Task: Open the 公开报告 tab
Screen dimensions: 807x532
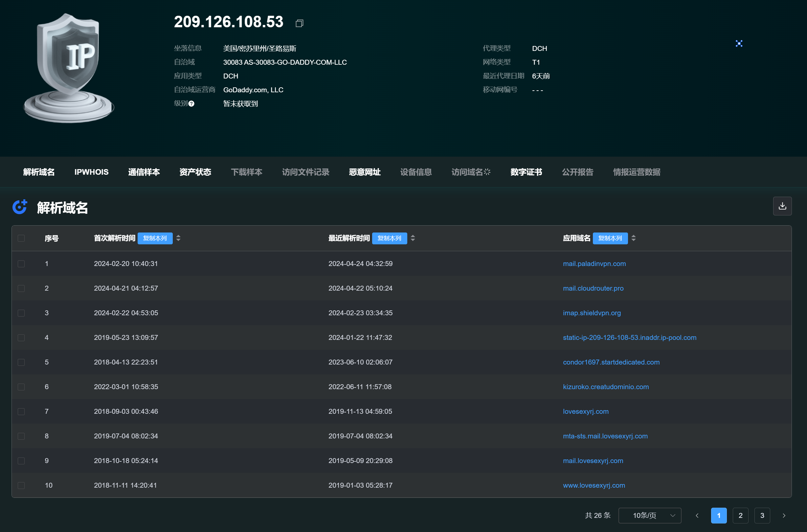Action: (577, 172)
